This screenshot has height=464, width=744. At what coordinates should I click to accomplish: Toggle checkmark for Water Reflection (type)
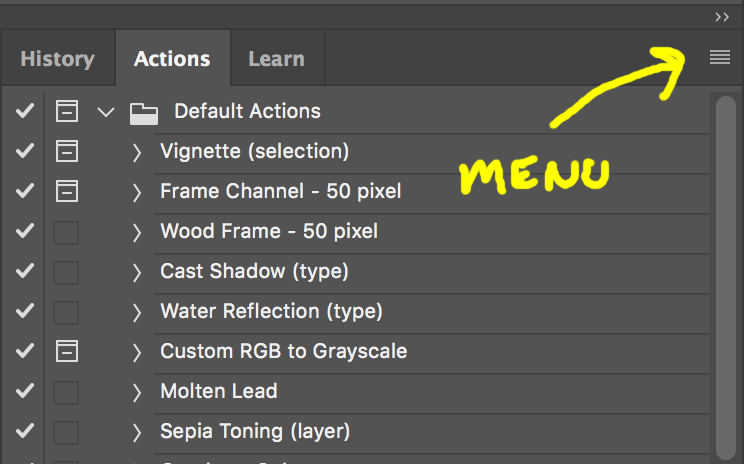click(25, 311)
